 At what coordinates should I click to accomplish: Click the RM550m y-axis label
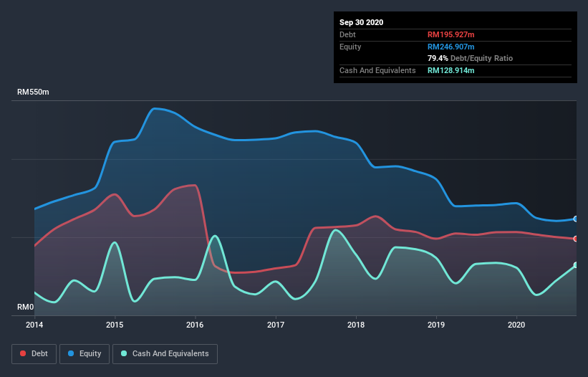33,92
